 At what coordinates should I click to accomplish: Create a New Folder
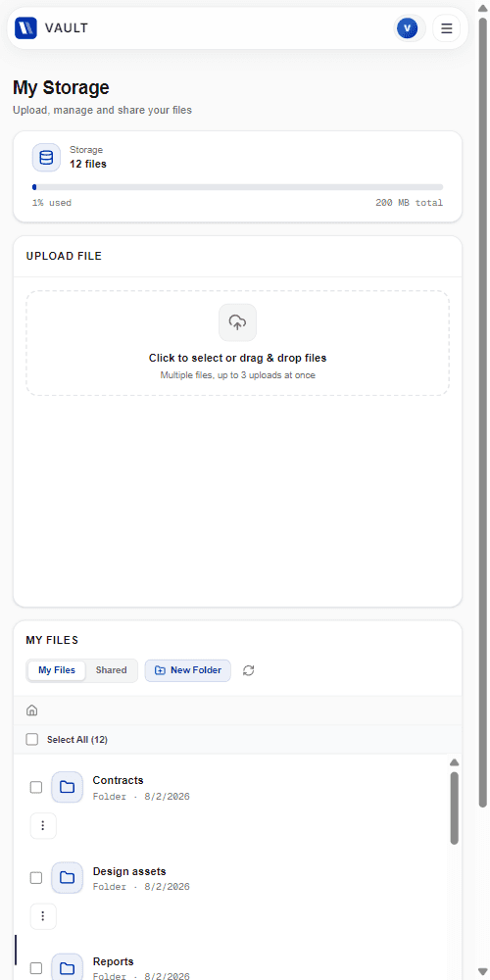point(187,670)
